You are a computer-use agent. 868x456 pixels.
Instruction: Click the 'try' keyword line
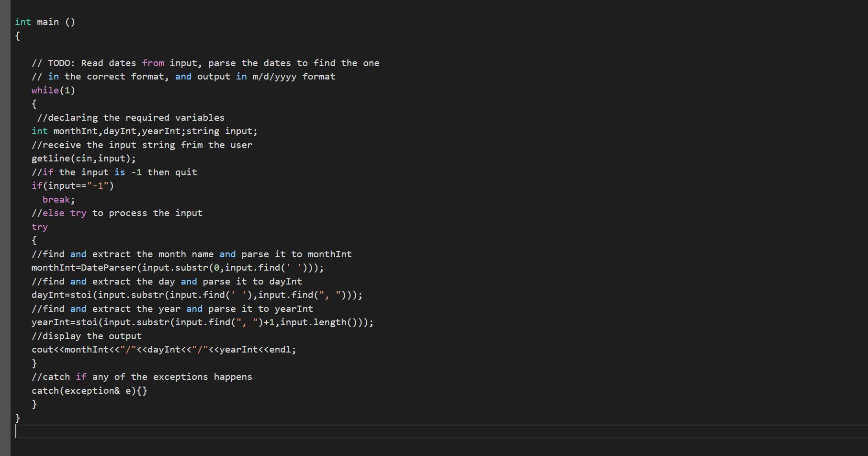point(40,227)
